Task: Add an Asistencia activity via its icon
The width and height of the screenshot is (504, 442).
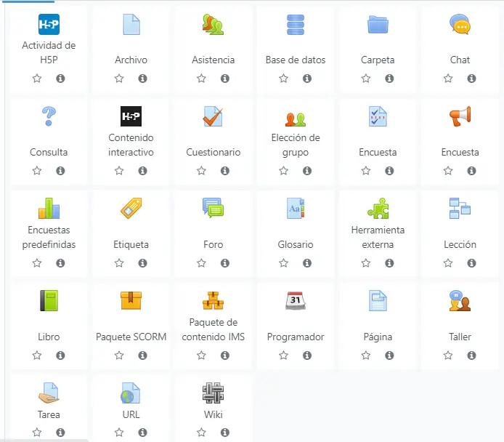Action: [x=213, y=25]
